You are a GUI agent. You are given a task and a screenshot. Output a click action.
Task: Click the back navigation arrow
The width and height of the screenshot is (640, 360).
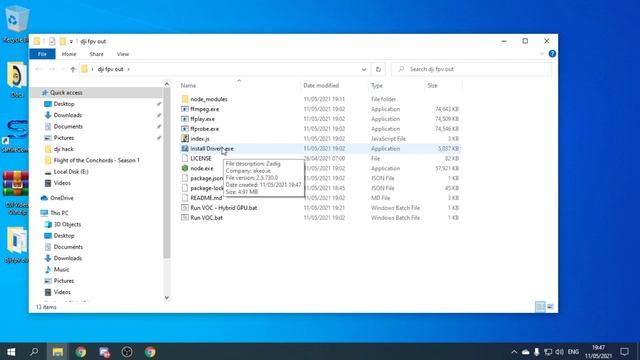pos(38,69)
